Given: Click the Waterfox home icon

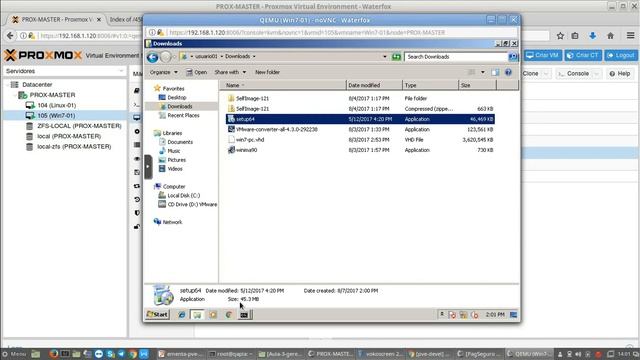Looking at the screenshot, I should 611,36.
